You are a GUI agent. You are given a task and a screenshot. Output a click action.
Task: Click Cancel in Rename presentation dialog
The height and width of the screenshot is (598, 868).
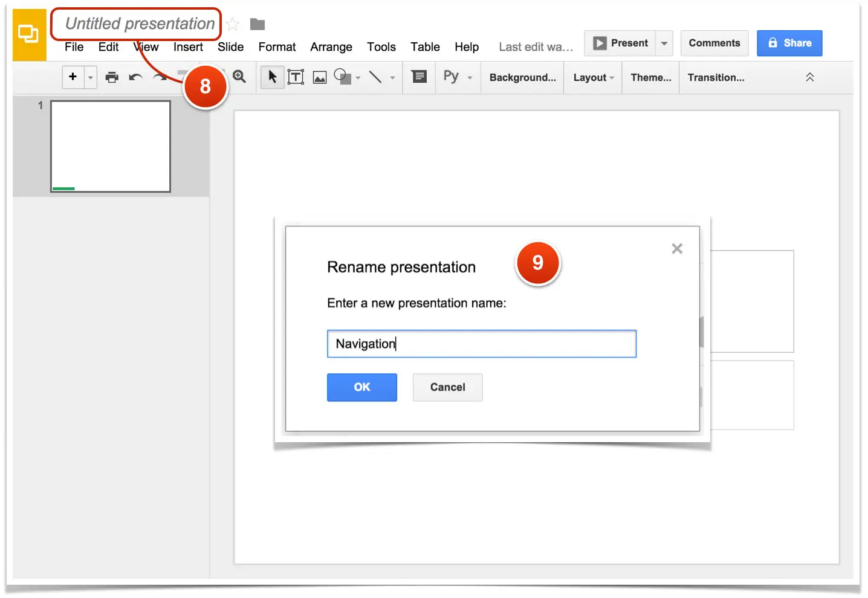(448, 387)
